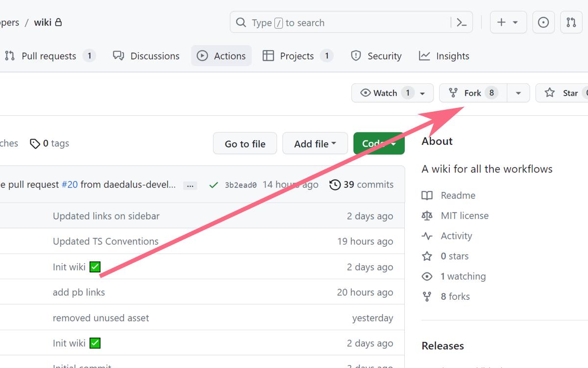Go to the Security tab
This screenshot has height=368, width=588.
(376, 56)
